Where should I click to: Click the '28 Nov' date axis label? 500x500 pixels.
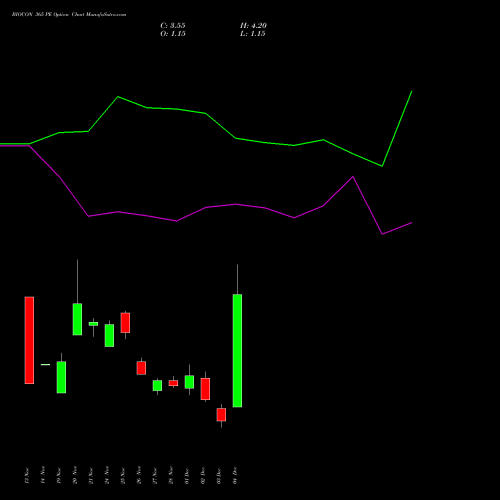pos(171,476)
